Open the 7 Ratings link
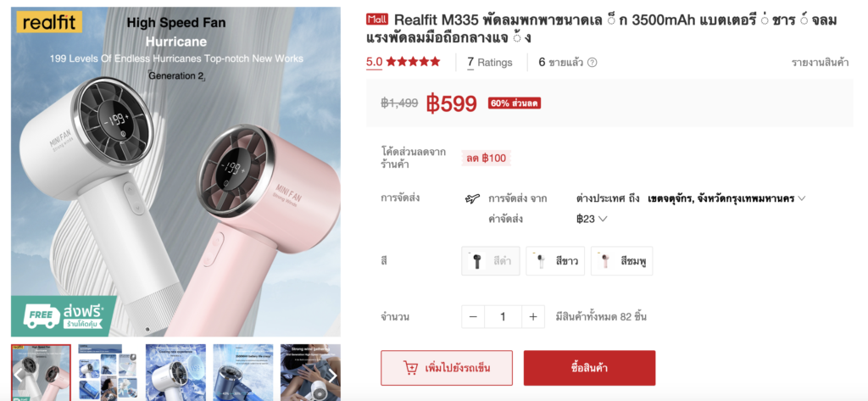868x401 pixels. pos(490,63)
